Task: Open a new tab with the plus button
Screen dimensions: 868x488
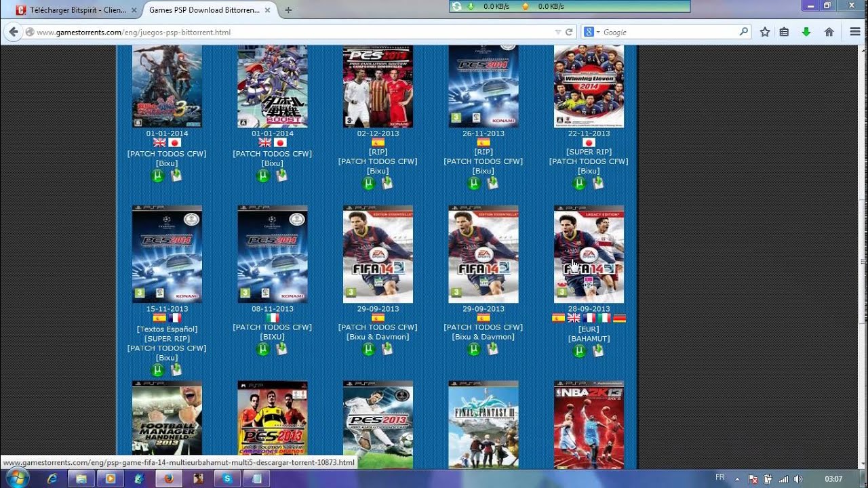Action: pos(288,10)
